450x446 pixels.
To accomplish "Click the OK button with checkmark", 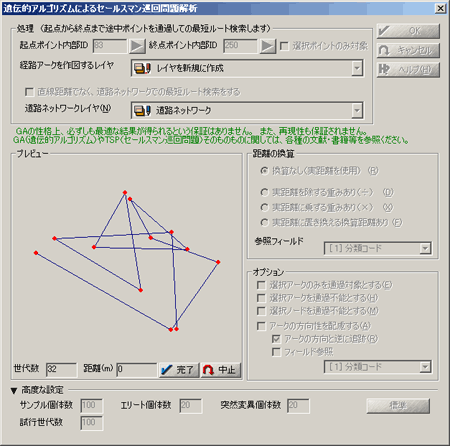I will [408, 31].
